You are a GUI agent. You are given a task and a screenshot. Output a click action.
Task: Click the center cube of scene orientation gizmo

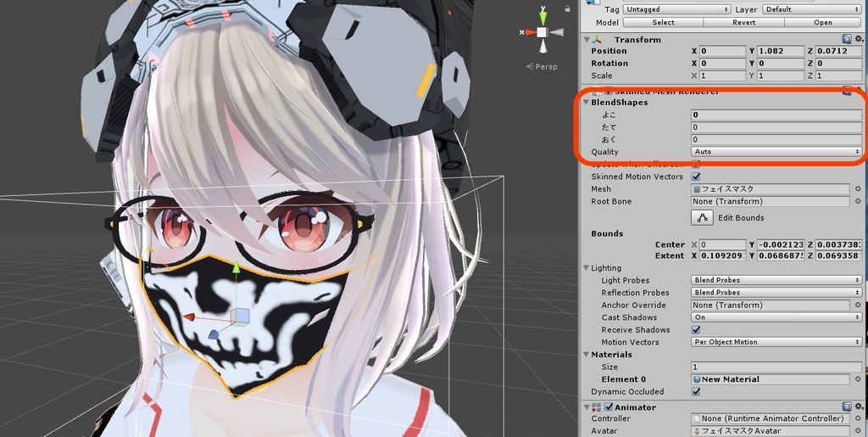pyautogui.click(x=542, y=32)
